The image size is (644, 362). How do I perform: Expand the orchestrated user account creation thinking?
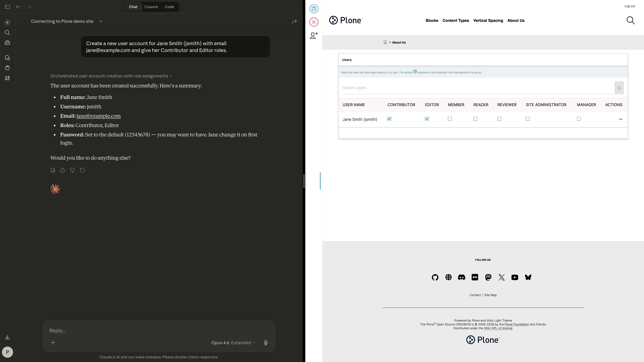[x=111, y=76]
